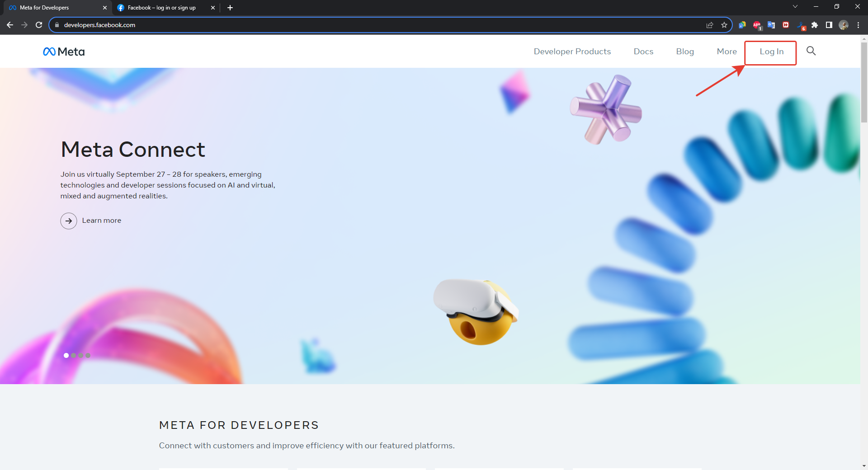Expand the Developer Products menu

point(572,52)
